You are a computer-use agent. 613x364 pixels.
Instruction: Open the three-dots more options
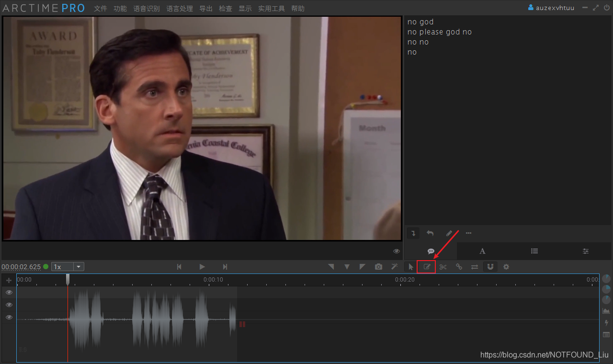coord(468,233)
